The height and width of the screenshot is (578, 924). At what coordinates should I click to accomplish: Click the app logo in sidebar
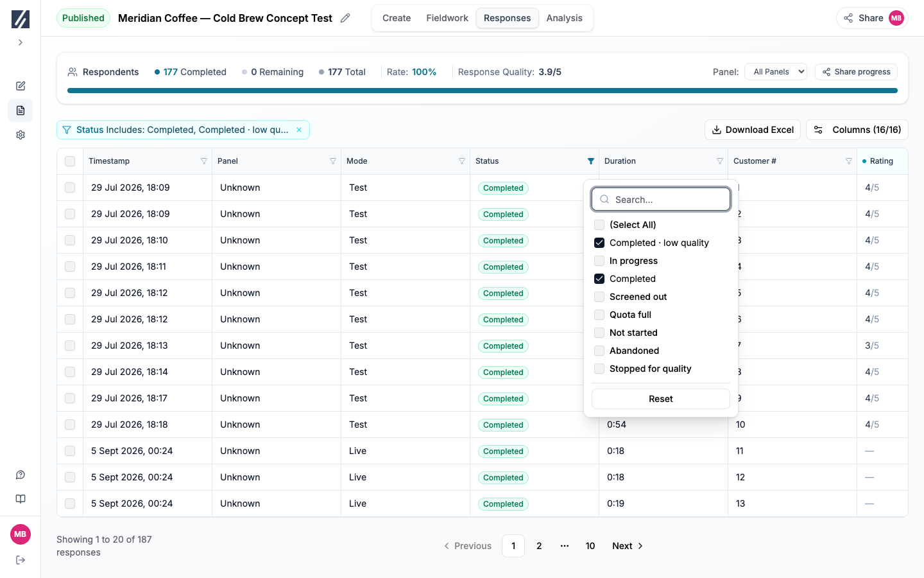[x=21, y=19]
